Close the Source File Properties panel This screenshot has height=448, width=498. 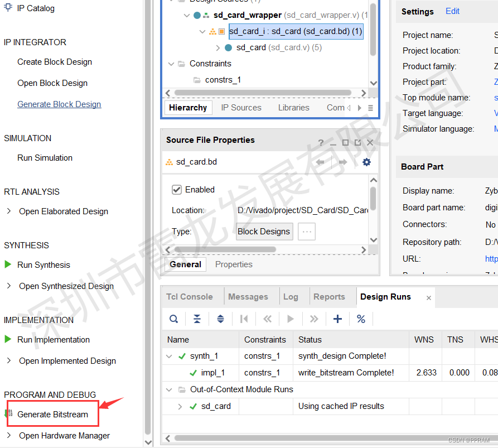pyautogui.click(x=370, y=143)
